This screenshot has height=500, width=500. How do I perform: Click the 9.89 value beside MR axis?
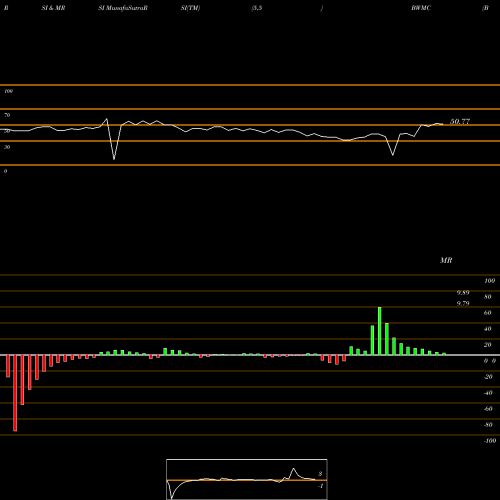pos(463,293)
